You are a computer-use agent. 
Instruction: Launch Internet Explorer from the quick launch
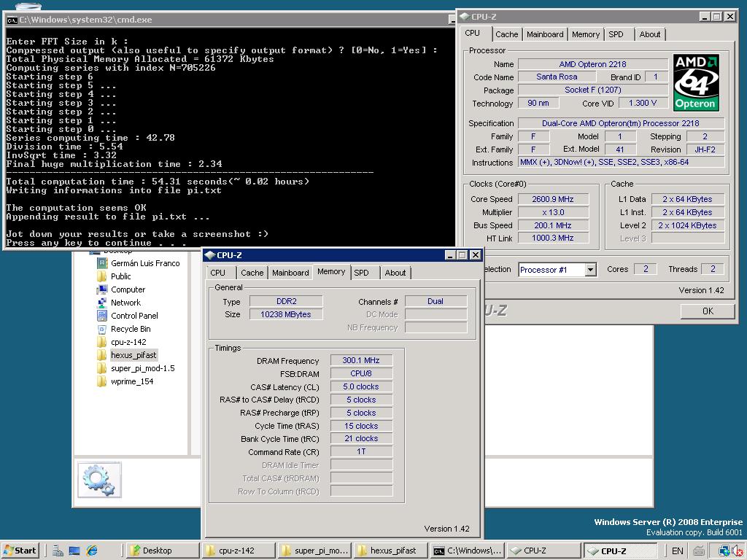click(x=91, y=551)
